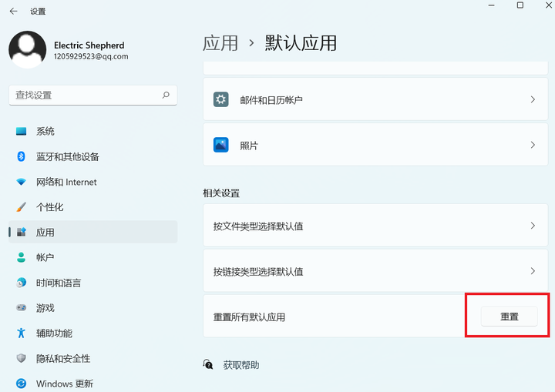Viewport: 555px width, 392px height.
Task: Click the 游戏 gamepad icon
Action: [x=22, y=307]
